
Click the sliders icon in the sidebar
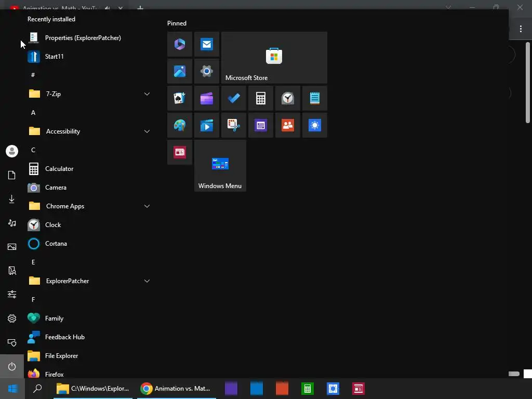tap(12, 294)
